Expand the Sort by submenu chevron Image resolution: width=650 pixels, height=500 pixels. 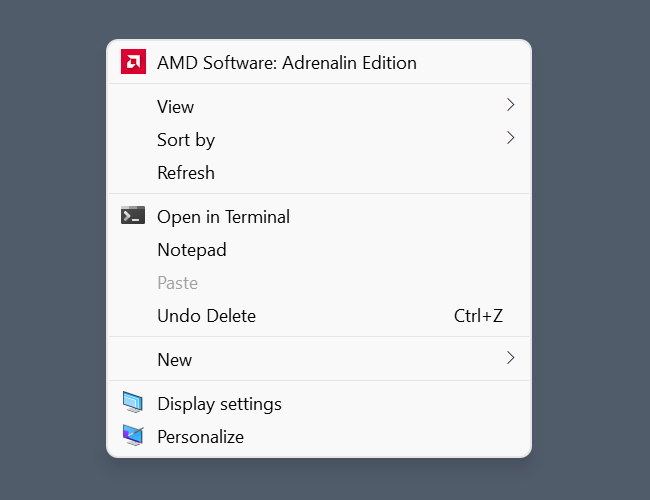click(x=510, y=138)
